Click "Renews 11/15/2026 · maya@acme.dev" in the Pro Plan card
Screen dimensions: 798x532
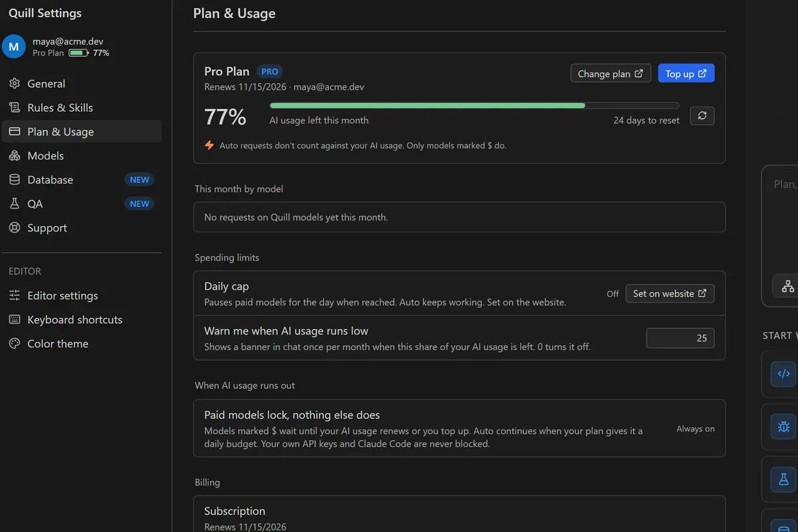pyautogui.click(x=284, y=87)
